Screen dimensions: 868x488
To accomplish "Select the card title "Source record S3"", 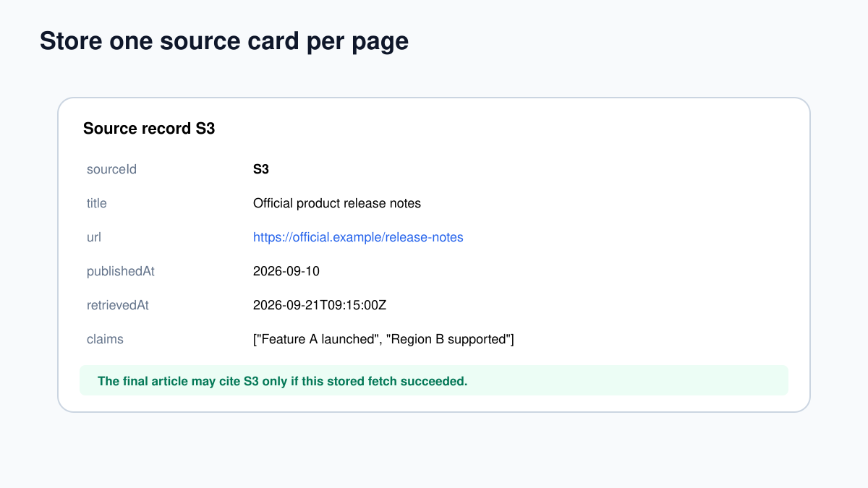I will click(x=149, y=129).
